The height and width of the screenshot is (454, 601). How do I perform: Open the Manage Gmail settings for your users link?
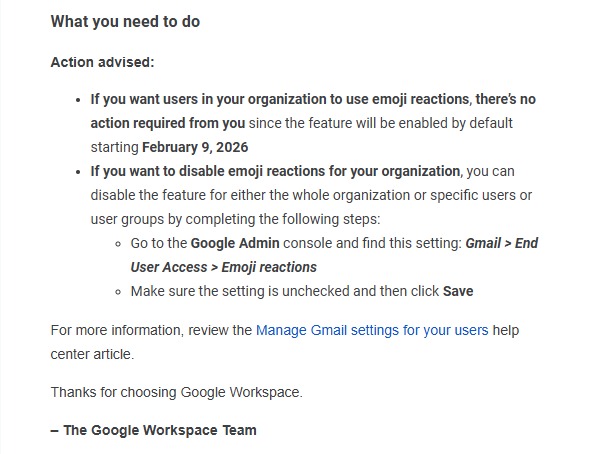point(372,330)
